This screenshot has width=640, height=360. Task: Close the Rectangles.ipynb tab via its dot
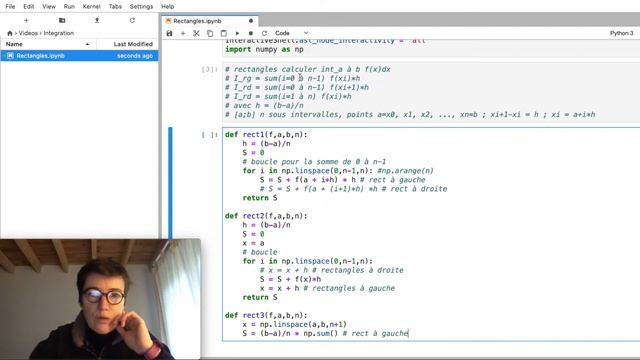(x=251, y=21)
